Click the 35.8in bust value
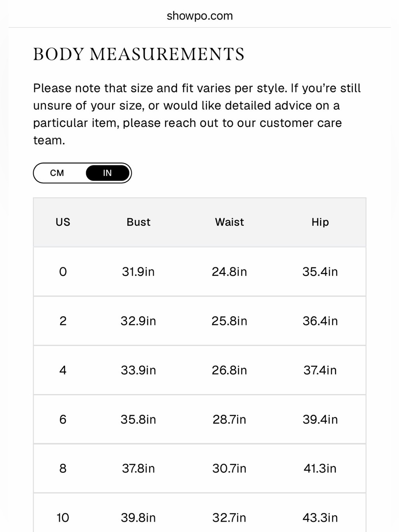The height and width of the screenshot is (532, 399). tap(138, 419)
